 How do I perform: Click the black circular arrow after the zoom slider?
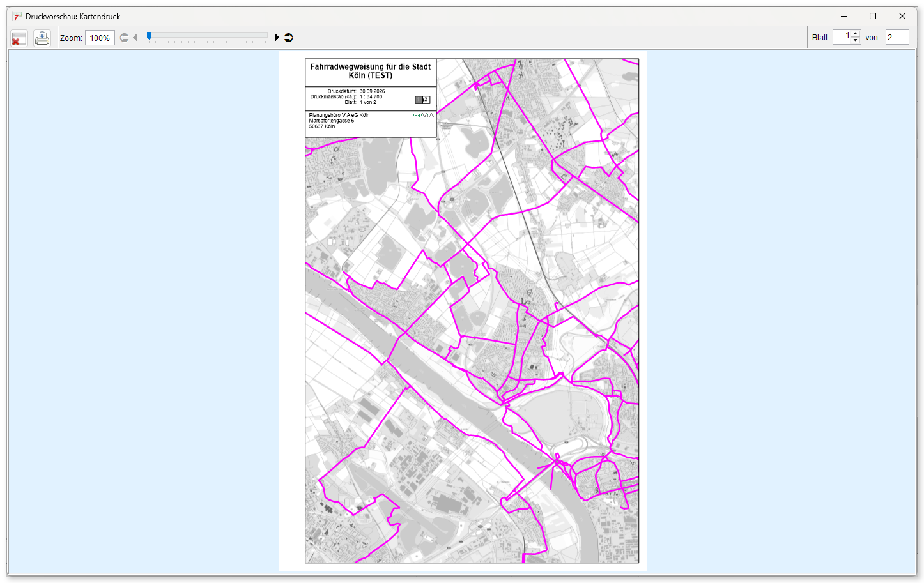[289, 38]
